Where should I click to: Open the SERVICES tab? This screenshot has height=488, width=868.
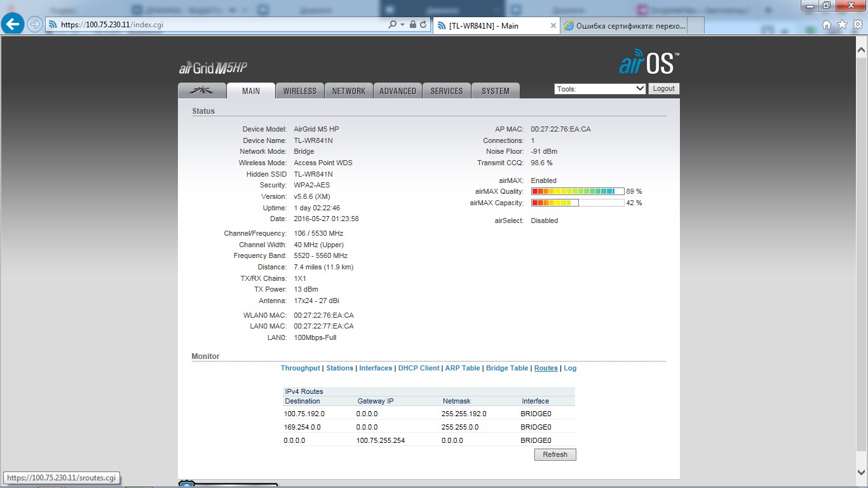click(447, 91)
